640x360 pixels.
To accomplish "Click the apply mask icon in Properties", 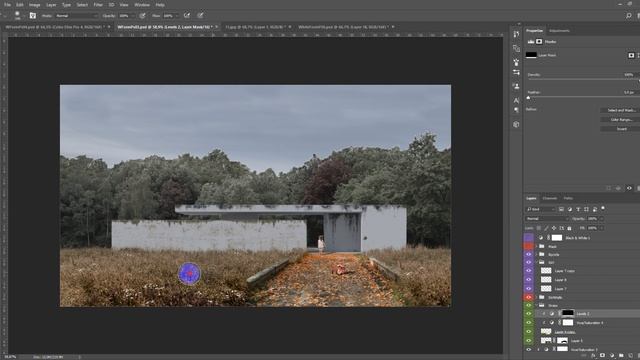I will 618,188.
